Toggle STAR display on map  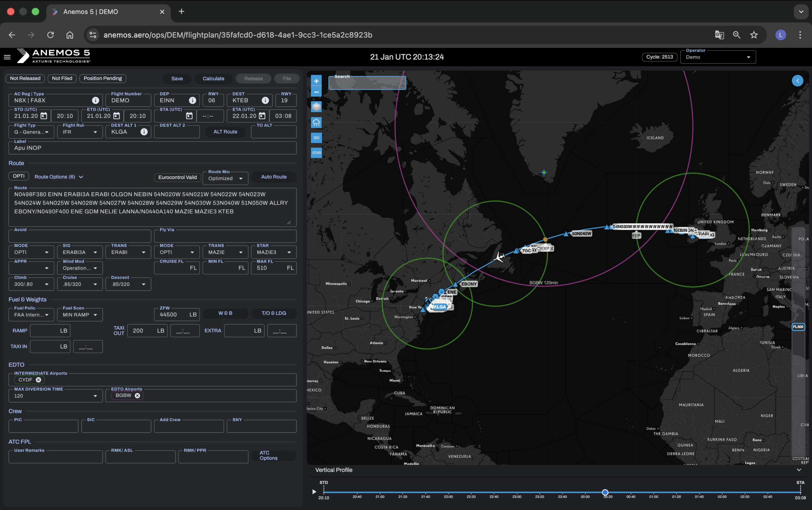[316, 153]
